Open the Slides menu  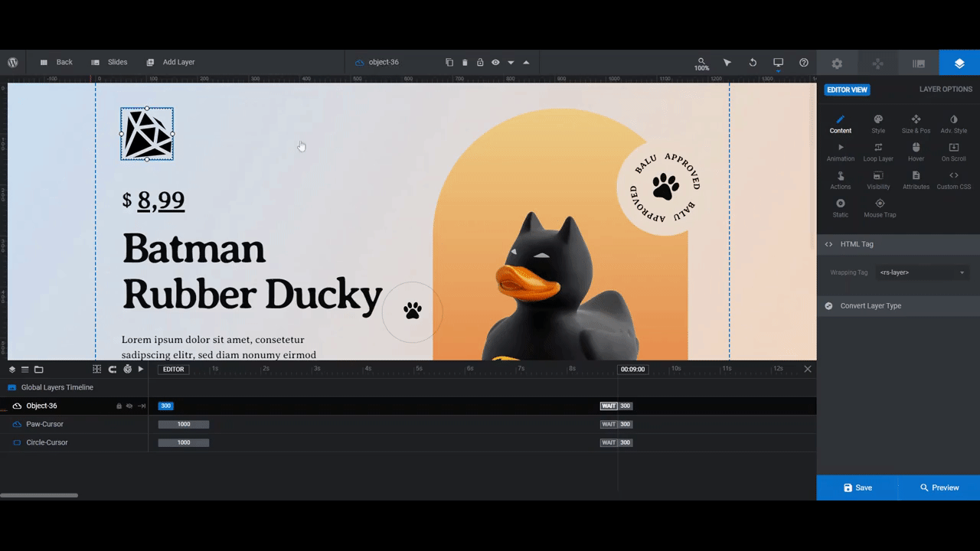tap(109, 62)
